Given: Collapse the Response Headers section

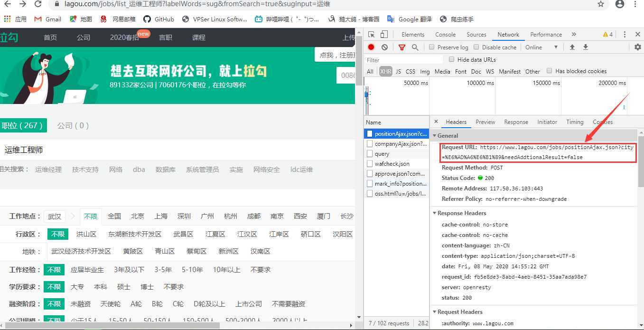Looking at the screenshot, I should click(434, 213).
